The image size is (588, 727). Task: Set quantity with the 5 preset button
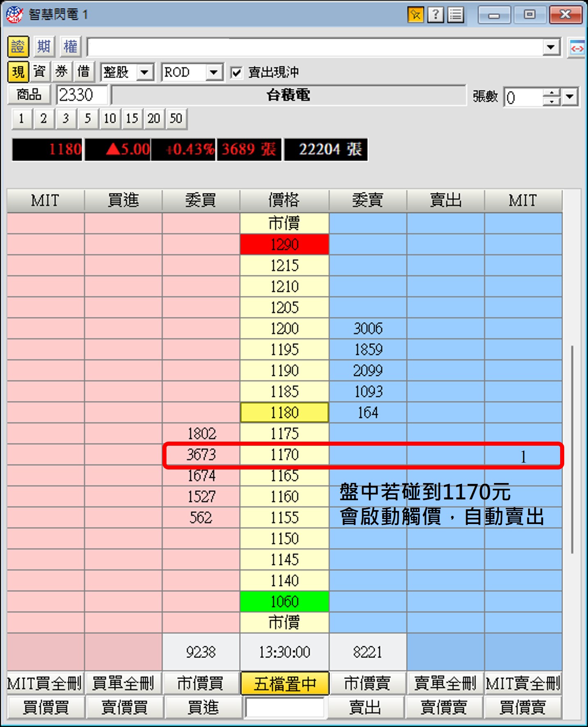click(x=88, y=119)
